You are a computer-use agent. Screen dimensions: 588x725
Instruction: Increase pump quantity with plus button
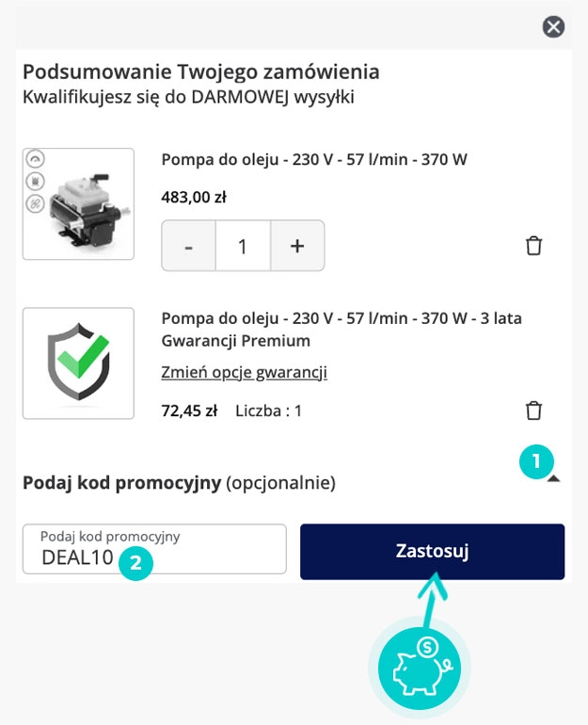pyautogui.click(x=297, y=247)
